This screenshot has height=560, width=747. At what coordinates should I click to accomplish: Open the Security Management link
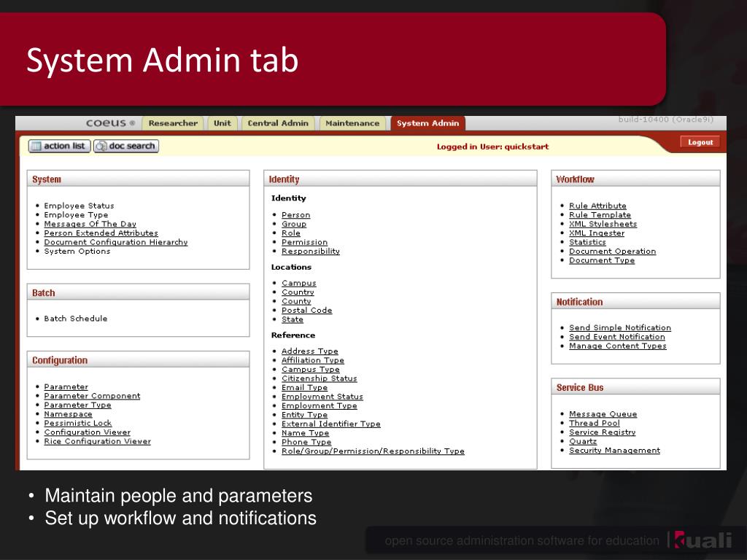point(614,450)
